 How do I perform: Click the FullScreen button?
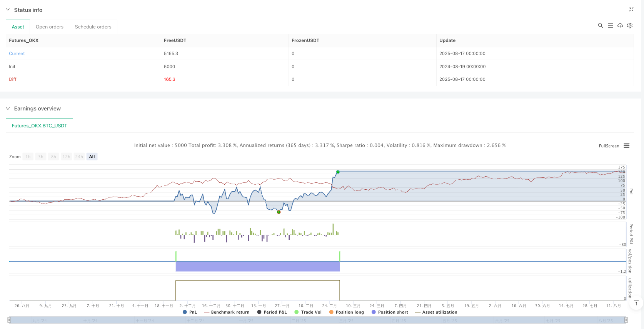point(609,146)
